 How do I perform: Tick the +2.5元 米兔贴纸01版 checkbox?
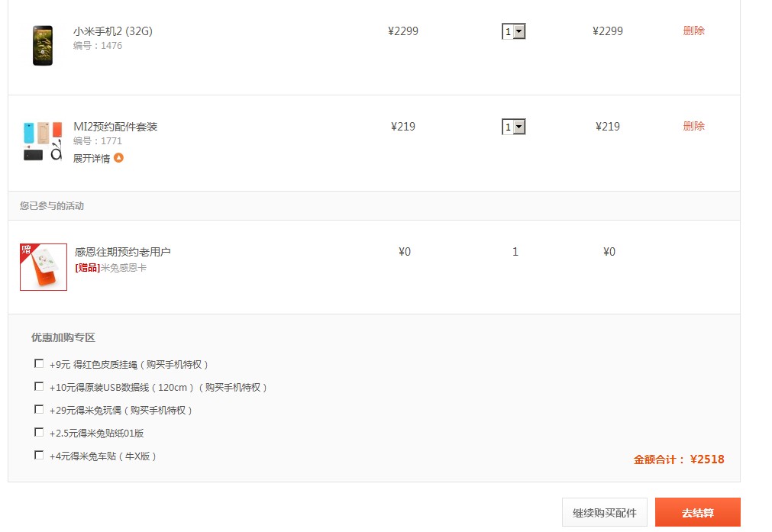(39, 432)
